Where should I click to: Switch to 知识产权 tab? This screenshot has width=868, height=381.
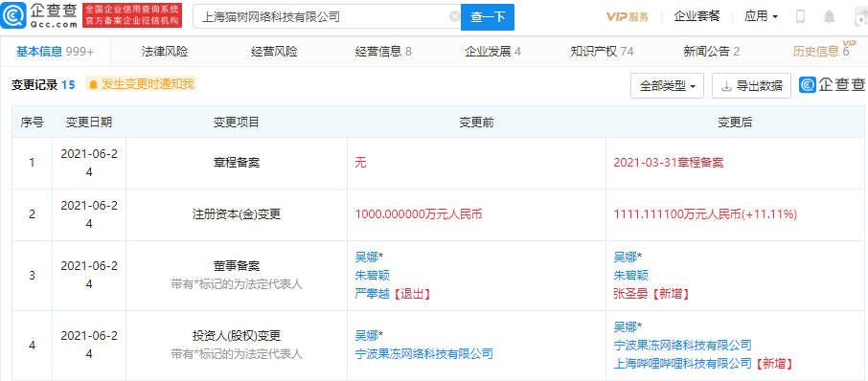603,52
